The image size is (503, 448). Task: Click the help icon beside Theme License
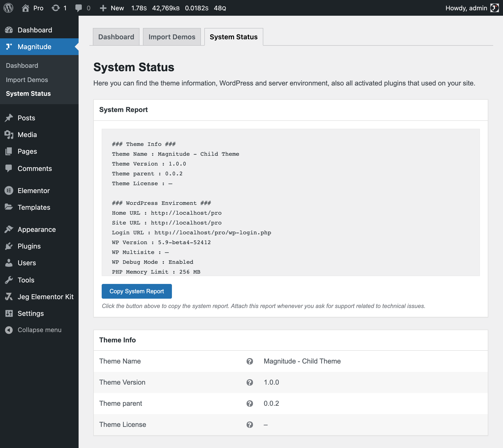[250, 425]
